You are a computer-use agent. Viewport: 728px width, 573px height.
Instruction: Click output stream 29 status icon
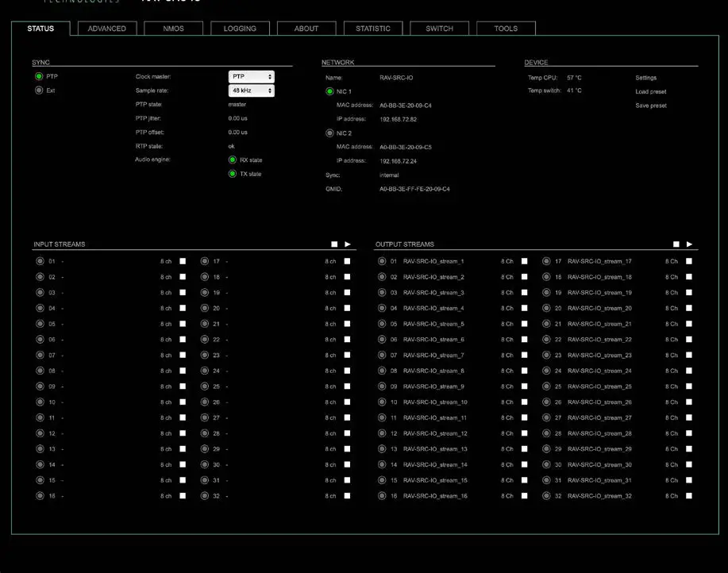click(546, 449)
